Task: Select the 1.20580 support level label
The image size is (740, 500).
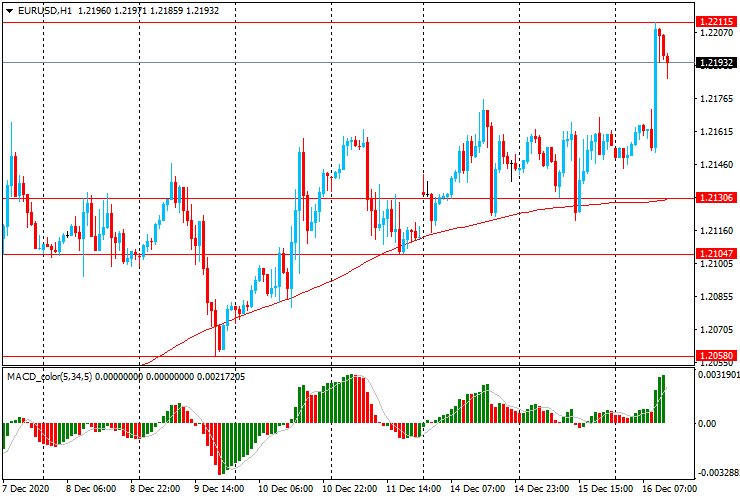Action: point(716,356)
